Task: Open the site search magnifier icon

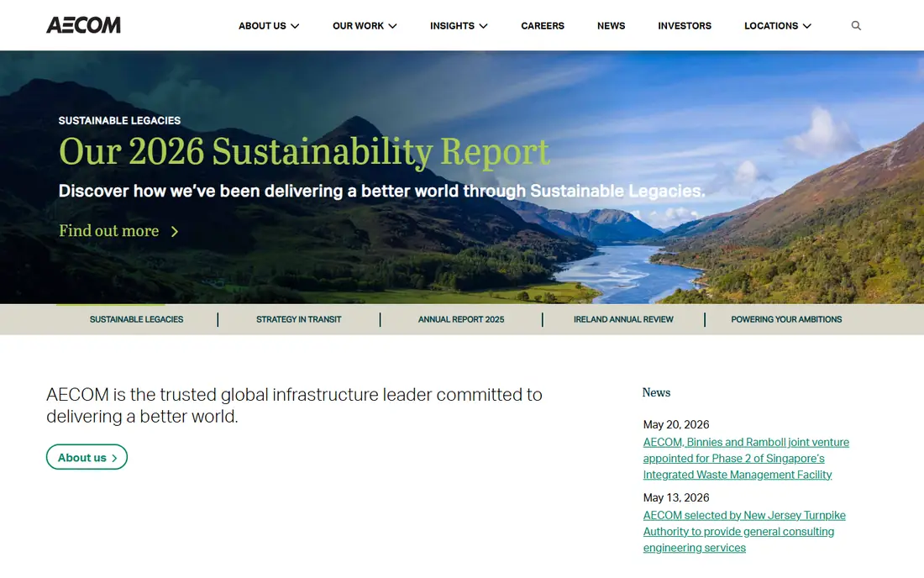Action: coord(856,25)
